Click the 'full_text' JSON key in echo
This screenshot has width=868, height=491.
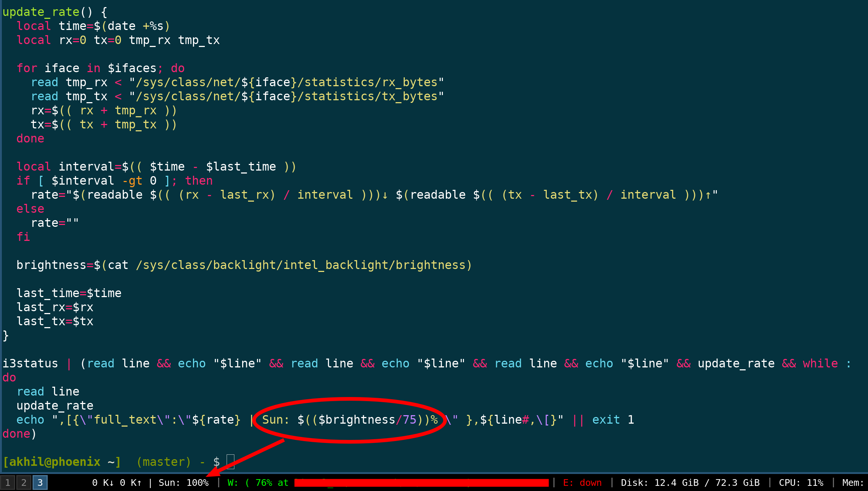125,420
